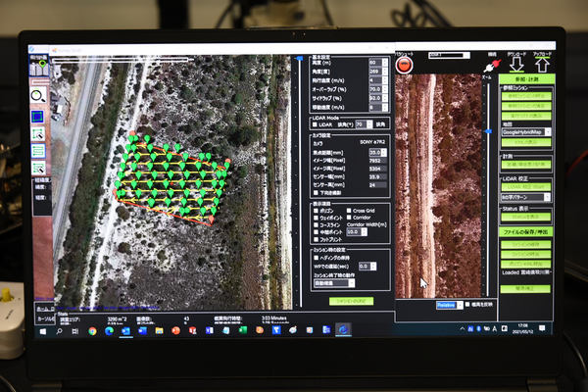Image resolution: width=588 pixels, height=392 pixels.
Task: Click the search text box above the map
Action: point(120,59)
